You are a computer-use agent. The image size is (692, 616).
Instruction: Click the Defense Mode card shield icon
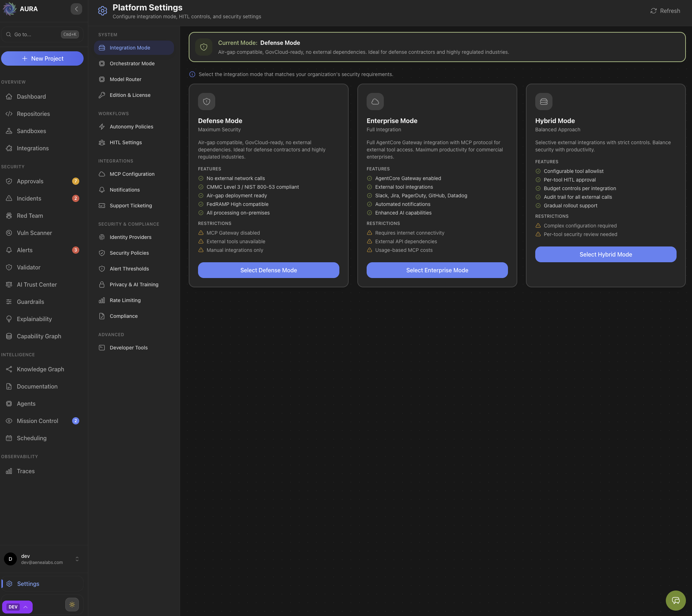pos(207,102)
